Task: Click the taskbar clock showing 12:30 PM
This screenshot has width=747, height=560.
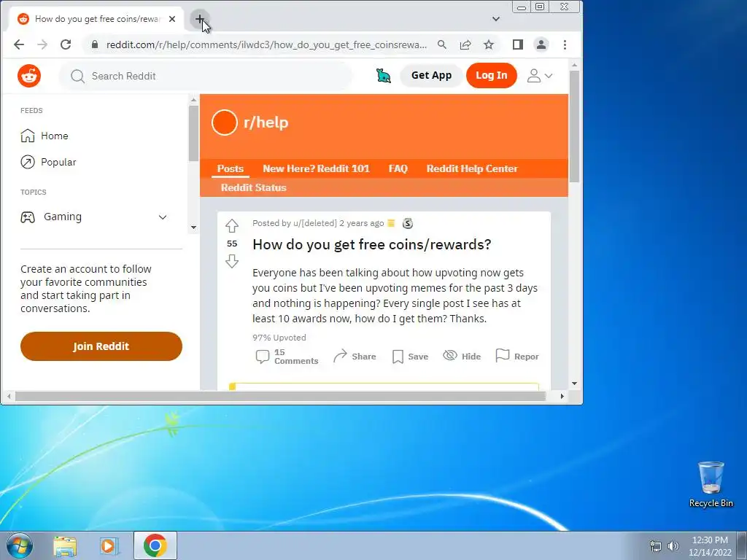Action: pyautogui.click(x=710, y=545)
